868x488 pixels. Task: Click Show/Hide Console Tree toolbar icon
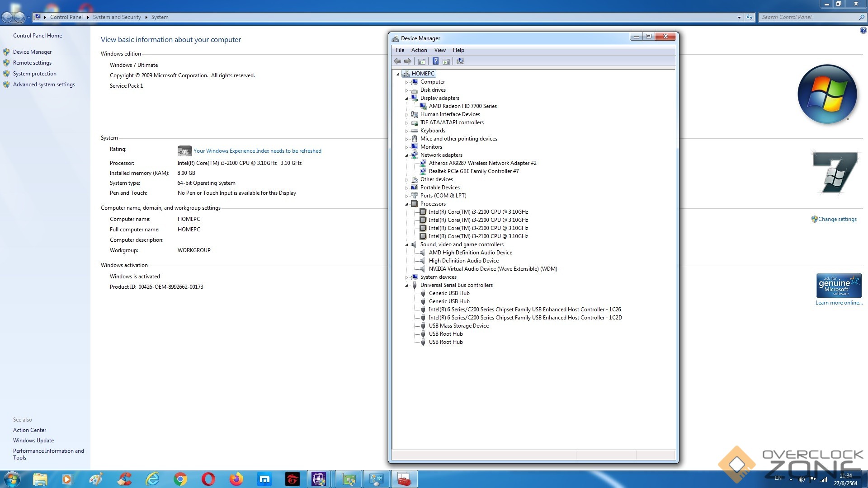[x=421, y=61]
